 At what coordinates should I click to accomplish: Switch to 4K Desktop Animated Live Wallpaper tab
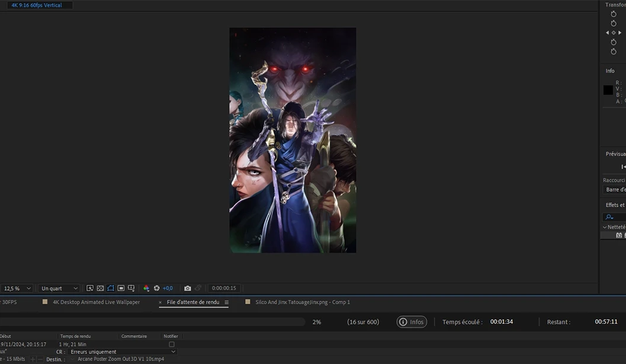point(96,302)
